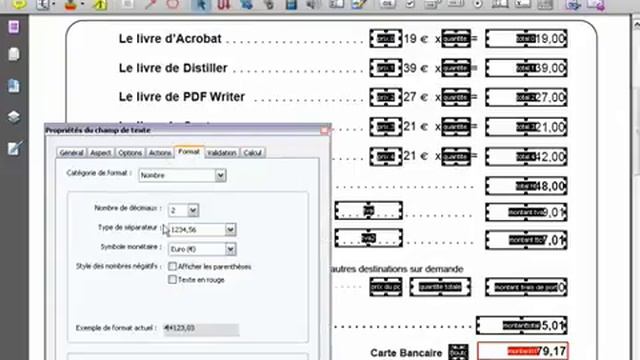Open the blue document panel in sidebar
Screen dimensions: 640x360
pyautogui.click(x=13, y=86)
